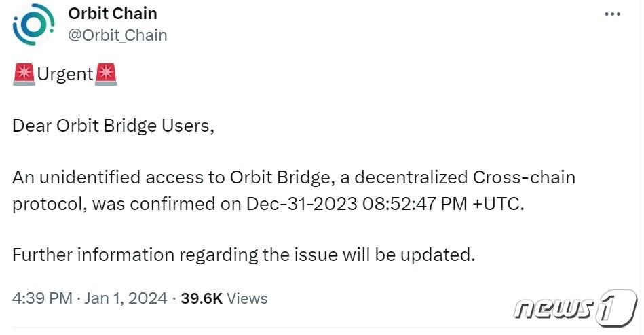Click the @Orbit_Chain handle

[117, 35]
